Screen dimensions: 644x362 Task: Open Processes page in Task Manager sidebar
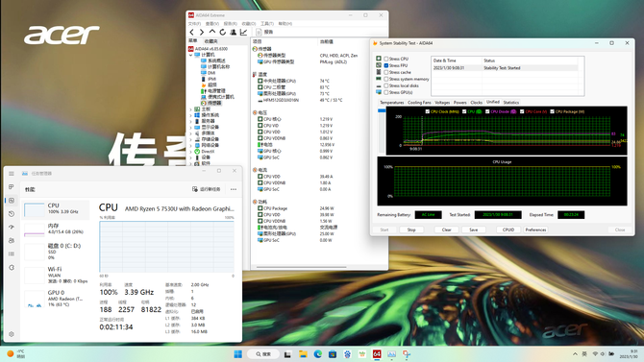(12, 186)
